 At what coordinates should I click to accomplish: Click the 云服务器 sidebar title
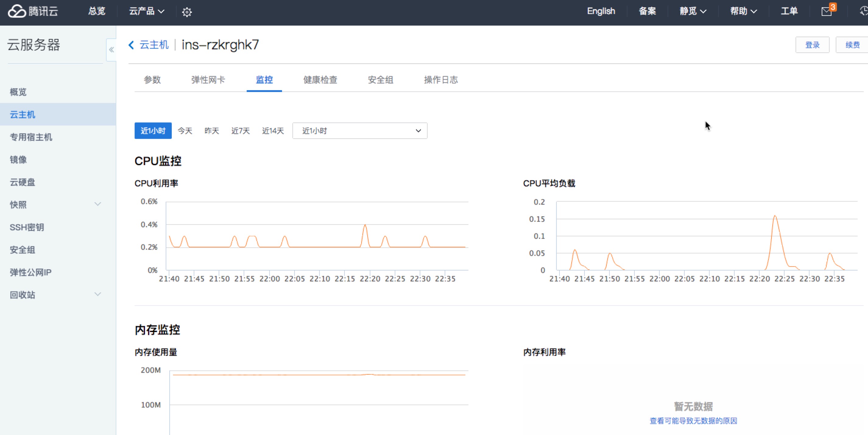coord(34,45)
